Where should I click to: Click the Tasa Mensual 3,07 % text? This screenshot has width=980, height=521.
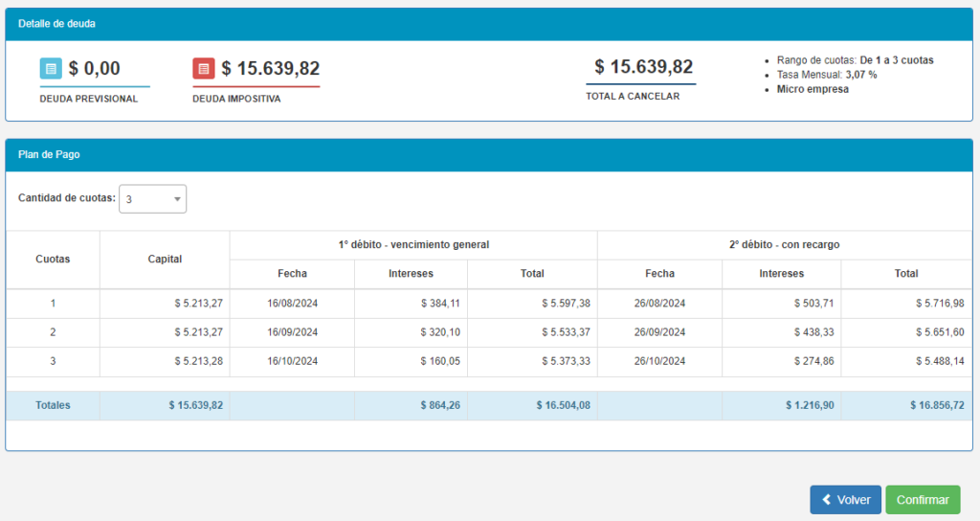(x=826, y=75)
